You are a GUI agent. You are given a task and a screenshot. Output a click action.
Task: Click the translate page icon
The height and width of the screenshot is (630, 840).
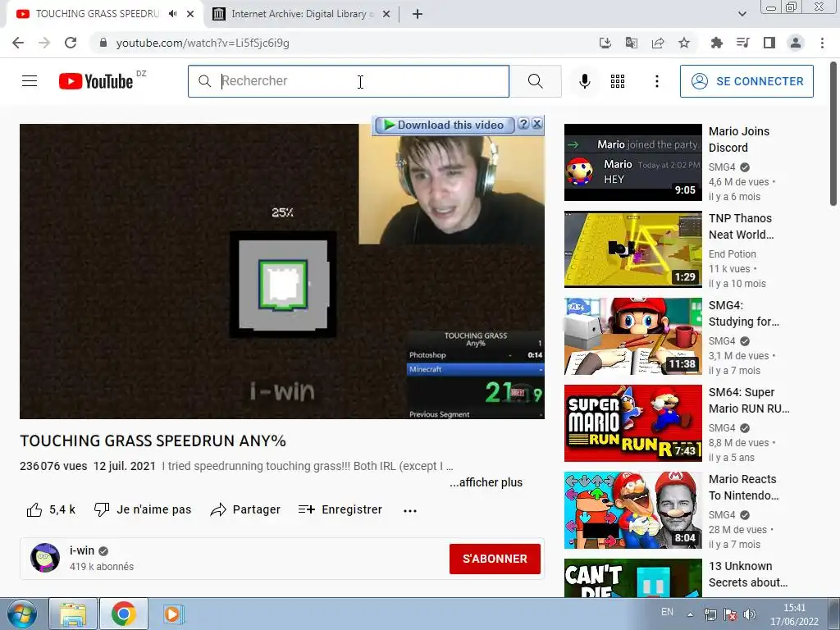point(631,43)
